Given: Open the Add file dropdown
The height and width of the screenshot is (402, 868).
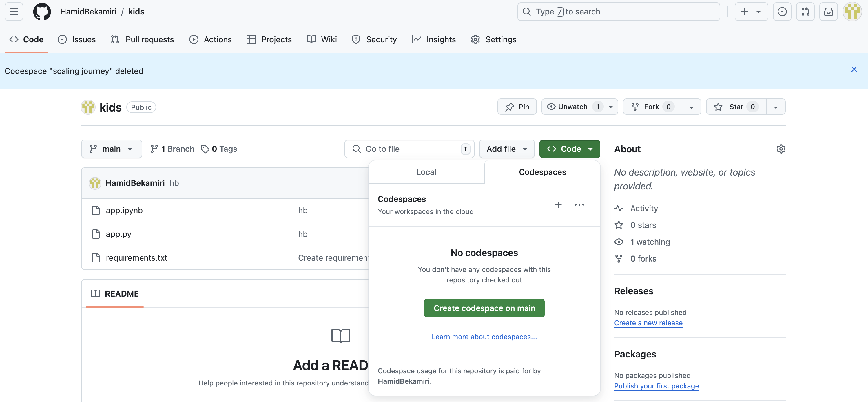Looking at the screenshot, I should 506,149.
